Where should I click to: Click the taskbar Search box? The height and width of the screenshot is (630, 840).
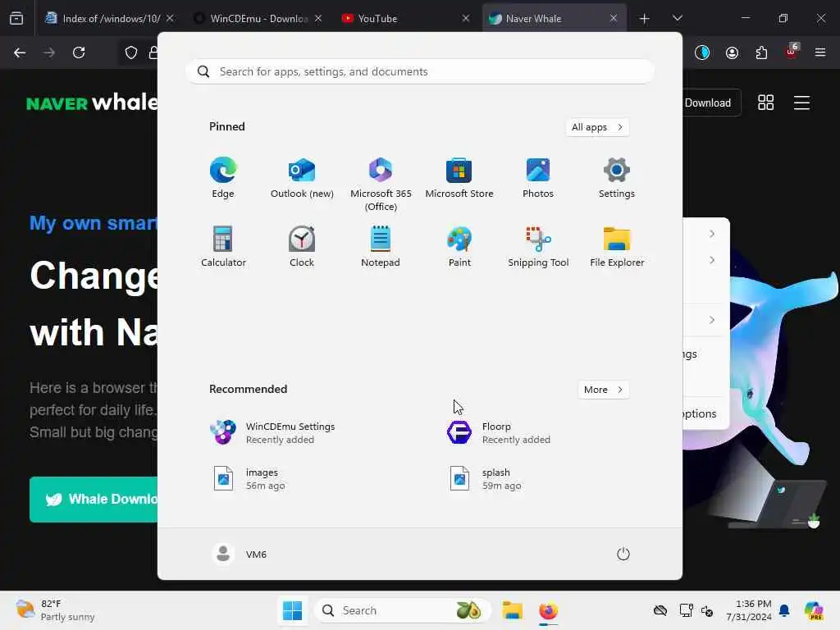tap(402, 610)
